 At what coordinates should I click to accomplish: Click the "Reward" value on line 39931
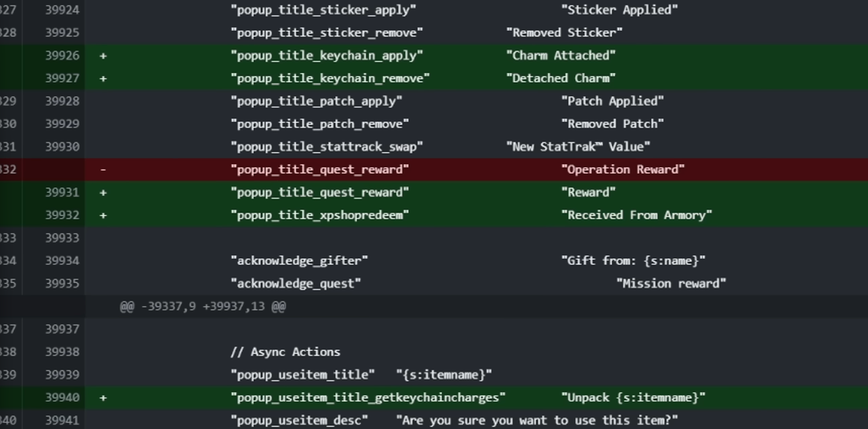click(589, 192)
